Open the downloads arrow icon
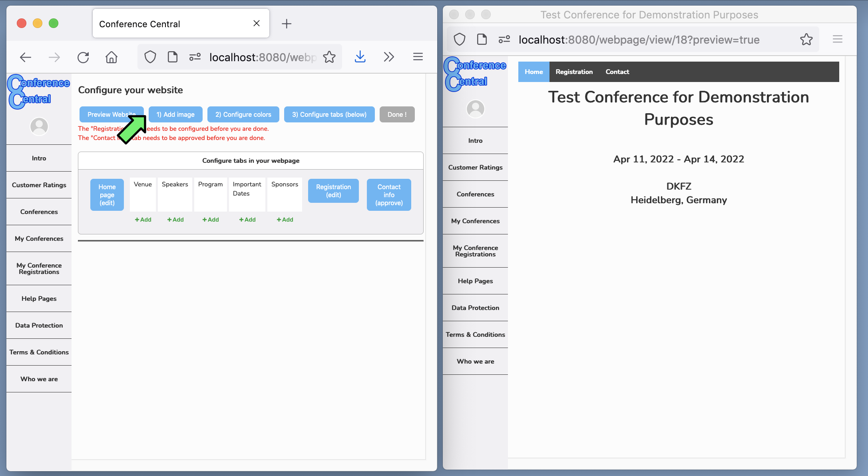Screen dimensions: 868x476 (x=360, y=57)
